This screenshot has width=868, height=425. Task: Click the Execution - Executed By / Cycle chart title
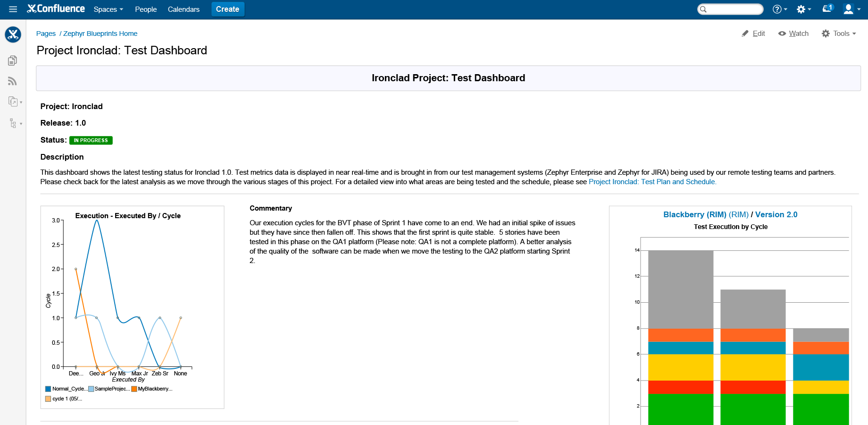(x=128, y=216)
